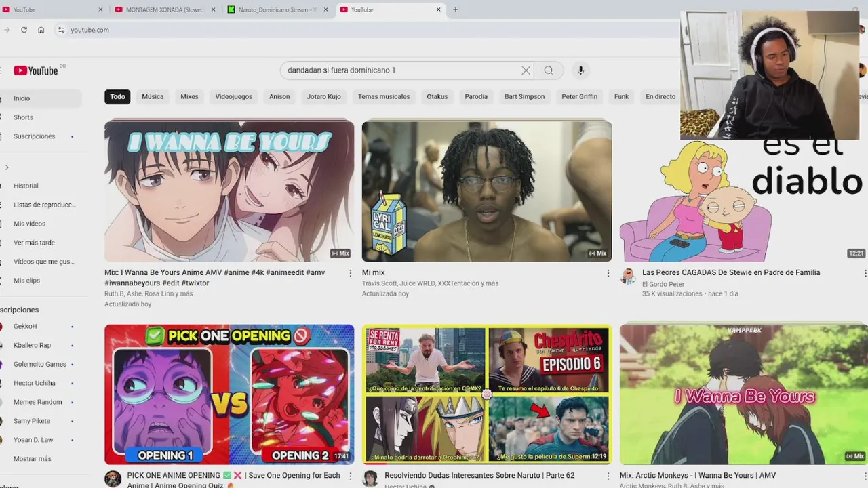Select the En directo filter chip
This screenshot has height=488, width=868.
[x=660, y=96]
